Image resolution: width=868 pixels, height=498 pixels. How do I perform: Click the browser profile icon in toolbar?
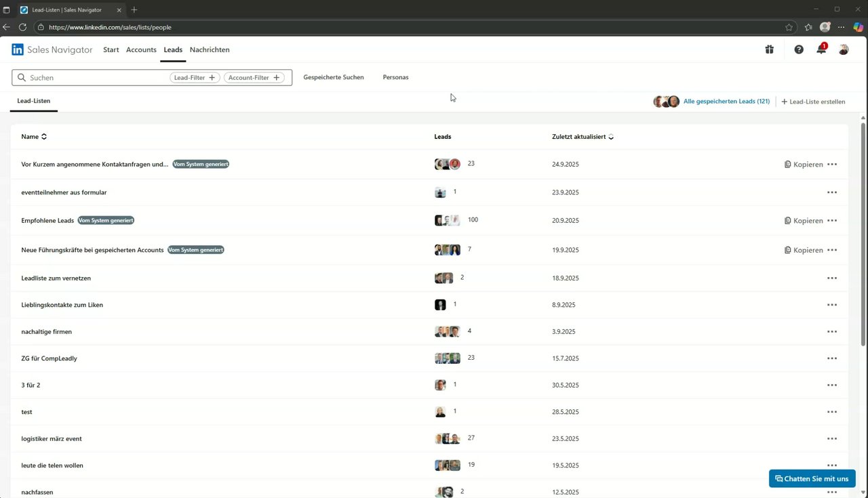click(x=825, y=27)
